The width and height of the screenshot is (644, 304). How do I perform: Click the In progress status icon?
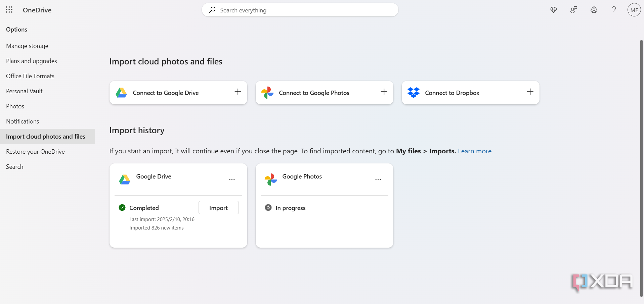pyautogui.click(x=268, y=208)
